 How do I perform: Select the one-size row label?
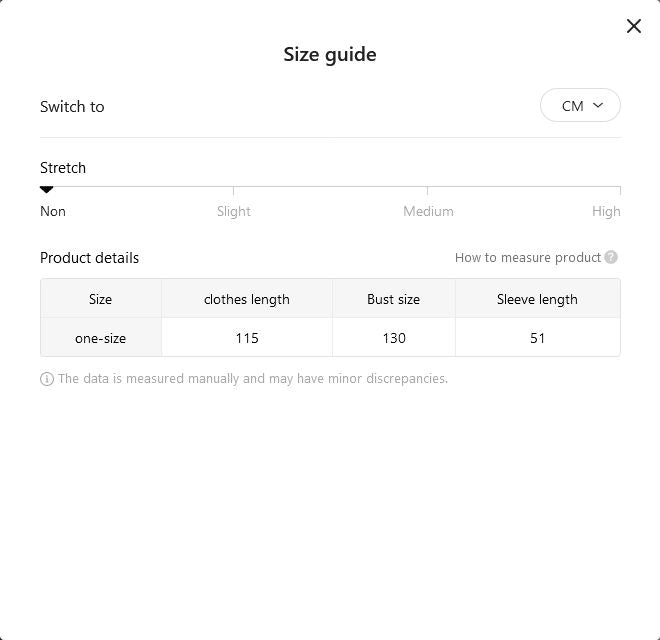point(101,338)
